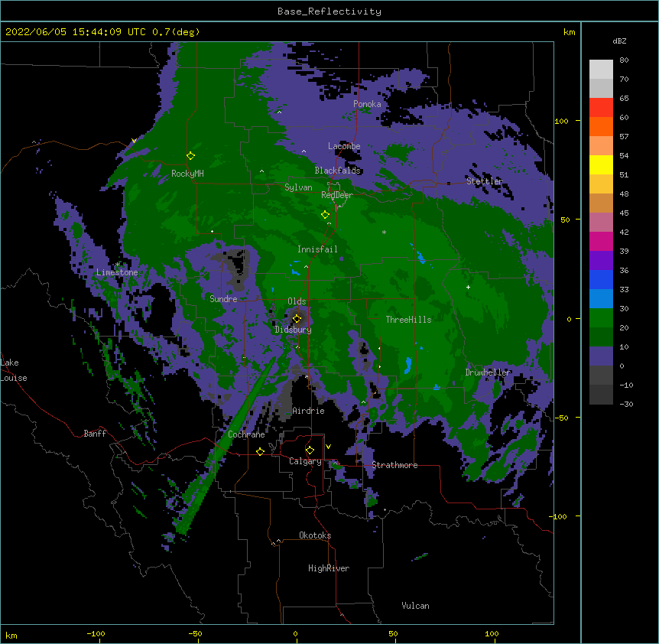This screenshot has width=659, height=644.
Task: Select the dark green 10-20 dBZ legend swatch
Action: [x=601, y=337]
